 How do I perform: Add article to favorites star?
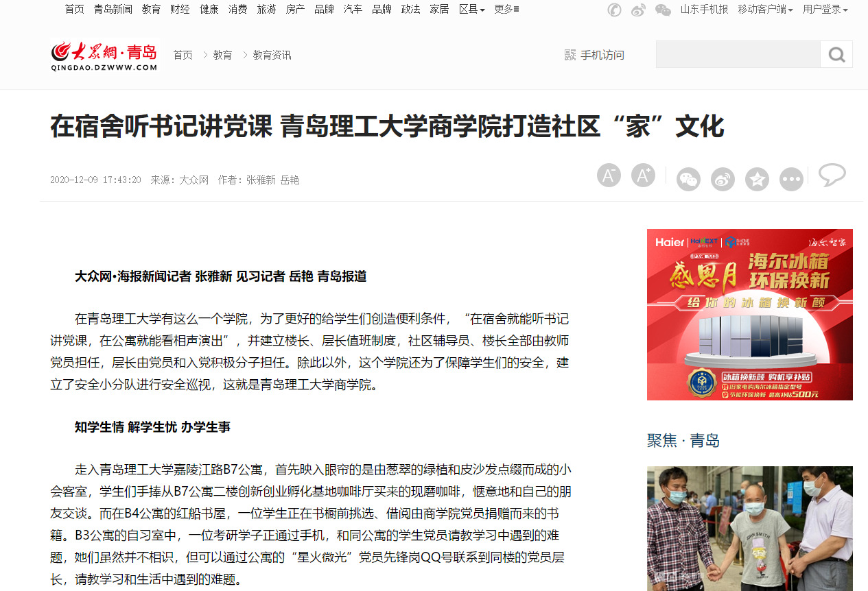757,179
